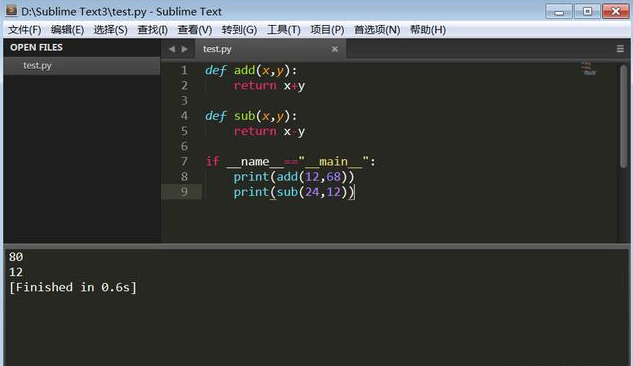
Task: Open the 编辑(E) menu
Action: (67, 30)
